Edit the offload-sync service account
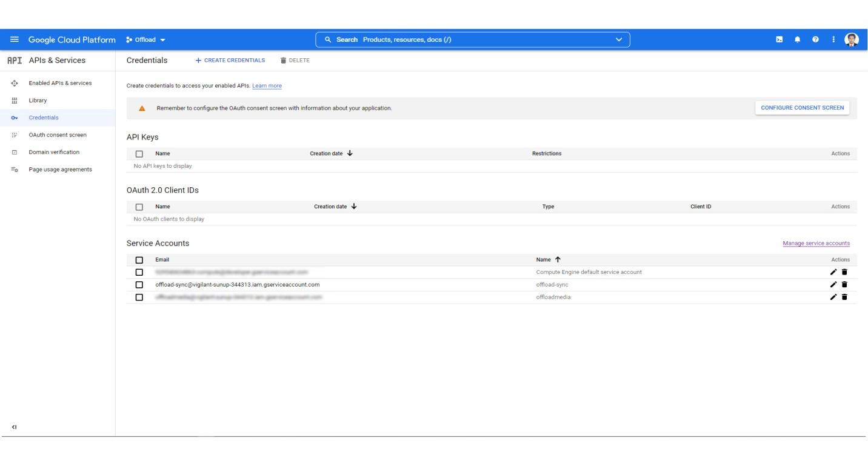 tap(833, 284)
